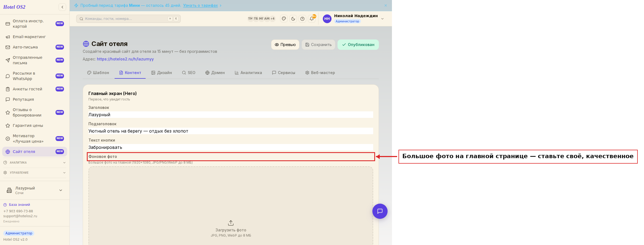Focus the Подзаголовок text field
The height and width of the screenshot is (245, 644).
tap(231, 131)
